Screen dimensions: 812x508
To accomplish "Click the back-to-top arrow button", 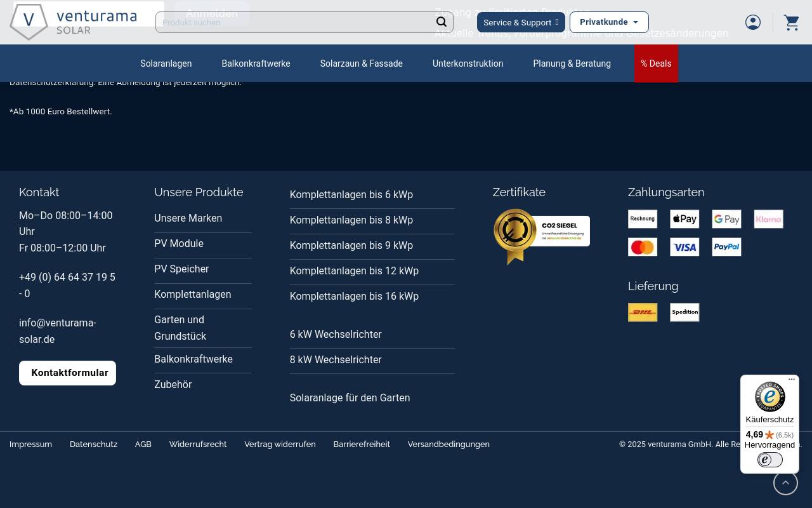I will pos(785,483).
